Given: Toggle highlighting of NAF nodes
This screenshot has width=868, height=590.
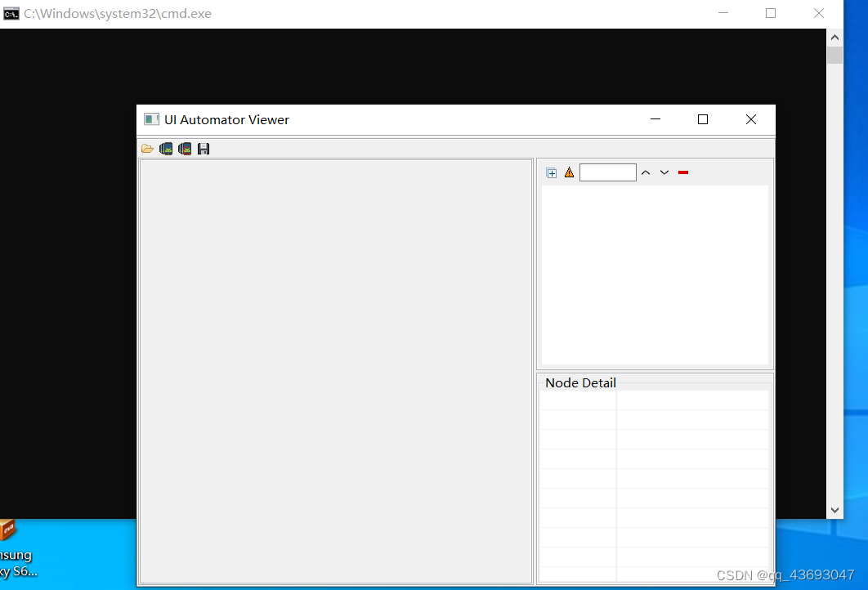Looking at the screenshot, I should pos(570,172).
